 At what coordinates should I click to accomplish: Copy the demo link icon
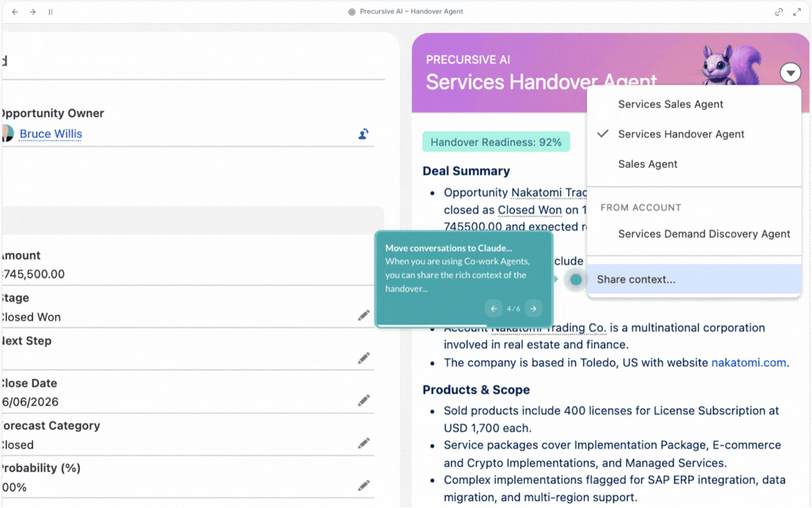pos(778,12)
